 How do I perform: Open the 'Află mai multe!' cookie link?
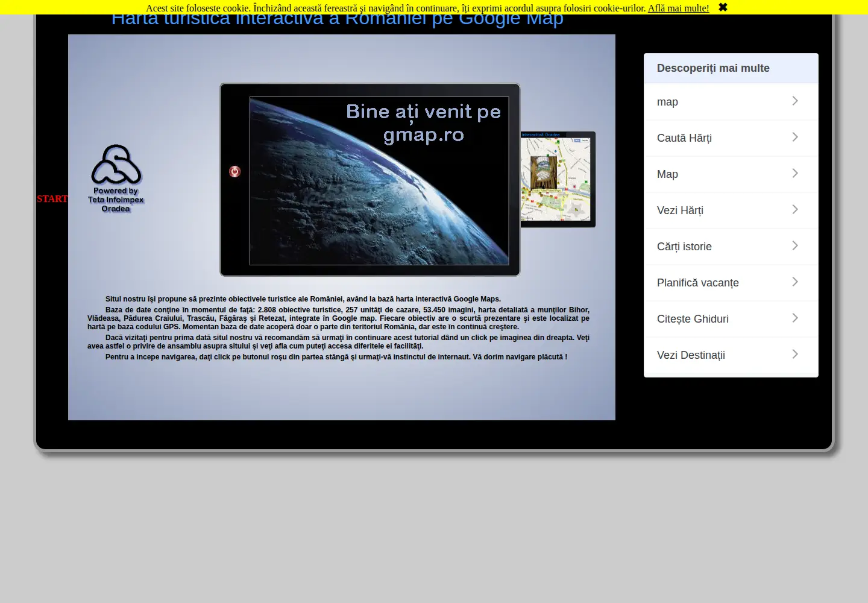tap(678, 8)
